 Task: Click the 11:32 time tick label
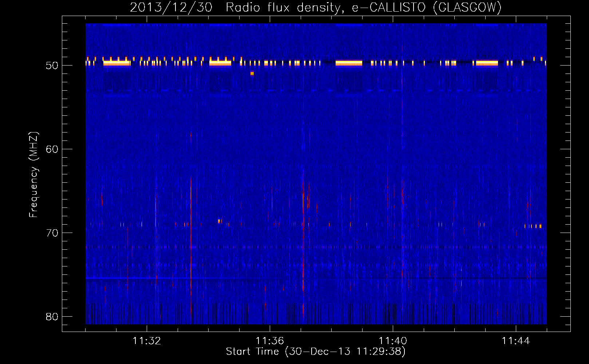[147, 341]
